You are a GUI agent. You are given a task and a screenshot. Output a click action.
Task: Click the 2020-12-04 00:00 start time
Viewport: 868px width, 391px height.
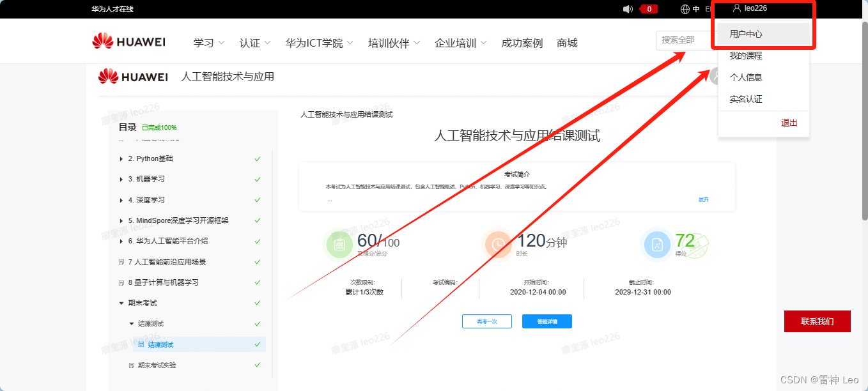click(538, 292)
